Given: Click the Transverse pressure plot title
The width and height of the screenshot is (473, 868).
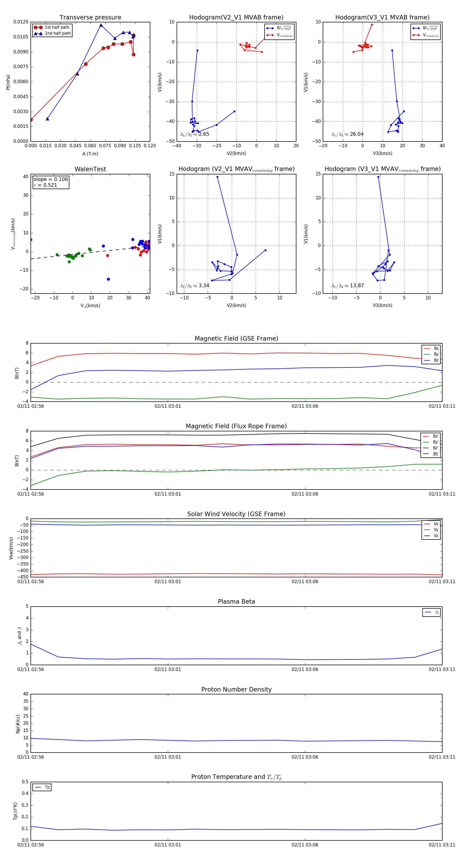Looking at the screenshot, I should click(90, 18).
